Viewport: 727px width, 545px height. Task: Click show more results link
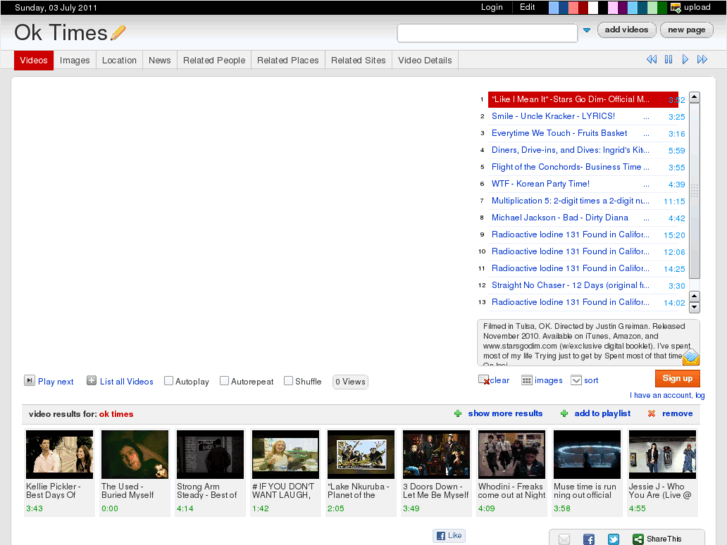505,413
